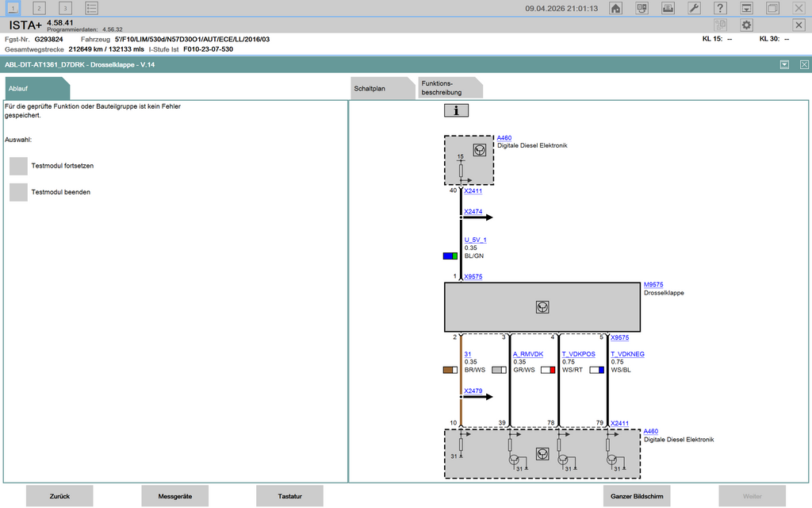Screen dimensions: 812x508
Task: Click the info 'i' button above schematic
Action: [456, 110]
